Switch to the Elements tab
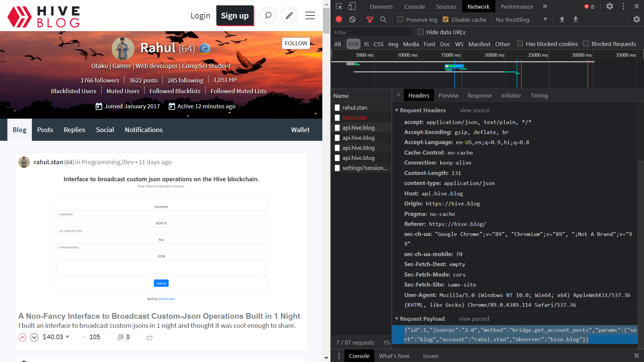 tap(381, 6)
